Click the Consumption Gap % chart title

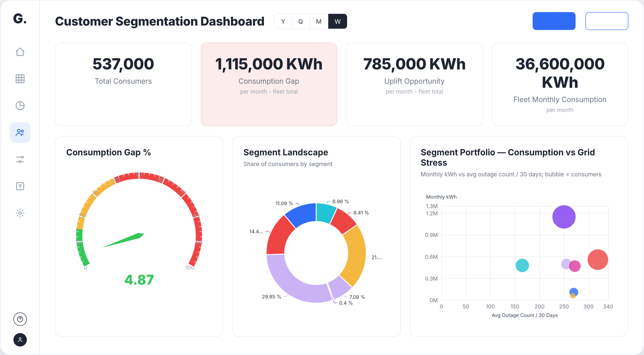[x=109, y=152]
